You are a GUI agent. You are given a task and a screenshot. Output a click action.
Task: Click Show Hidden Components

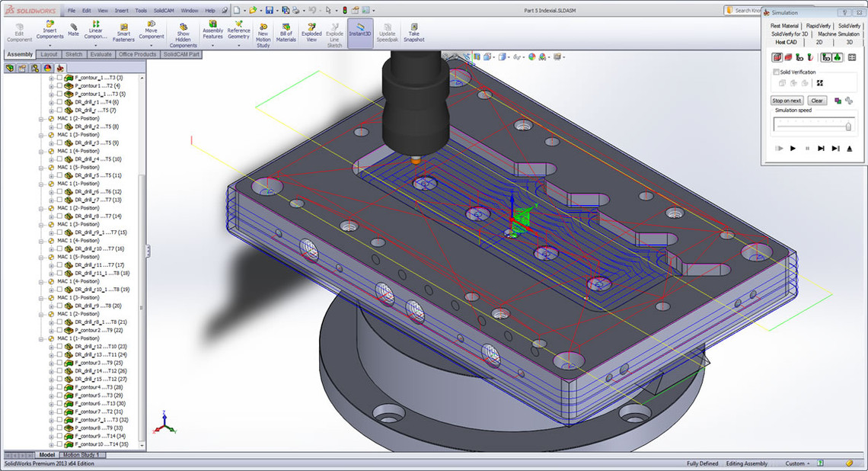183,36
